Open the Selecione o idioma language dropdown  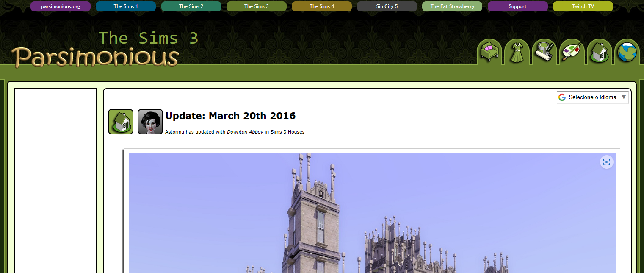[593, 97]
